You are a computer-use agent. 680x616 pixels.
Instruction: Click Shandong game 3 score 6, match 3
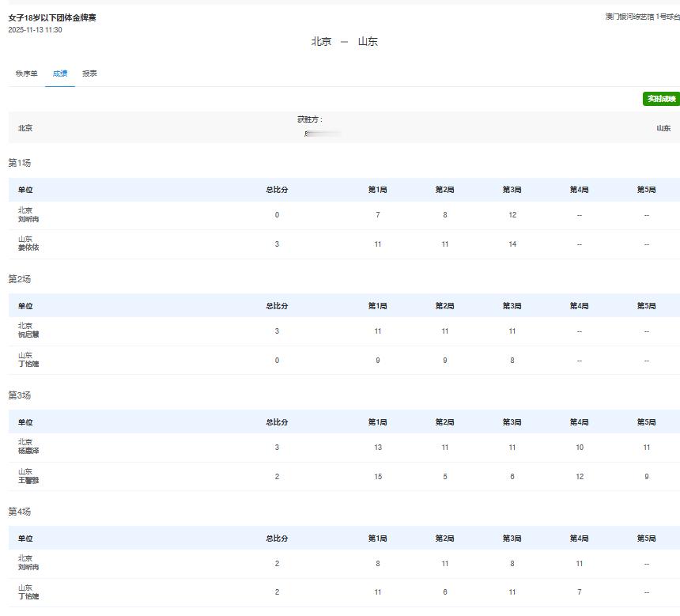pos(512,477)
